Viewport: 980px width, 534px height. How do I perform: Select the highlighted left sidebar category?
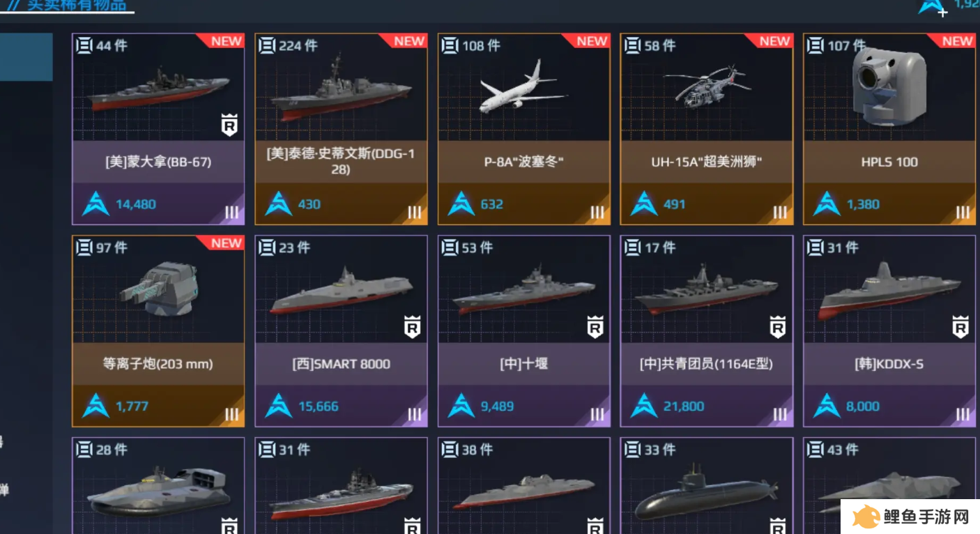[26, 56]
